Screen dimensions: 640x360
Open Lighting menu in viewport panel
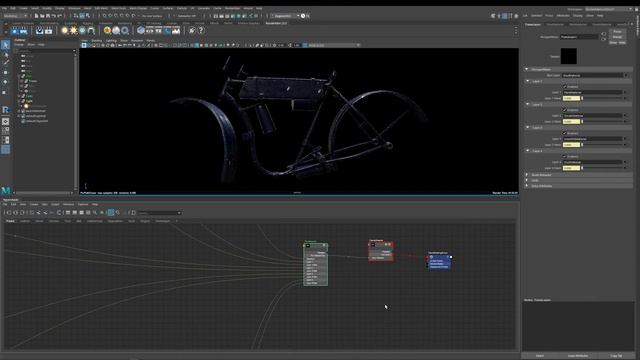111,40
